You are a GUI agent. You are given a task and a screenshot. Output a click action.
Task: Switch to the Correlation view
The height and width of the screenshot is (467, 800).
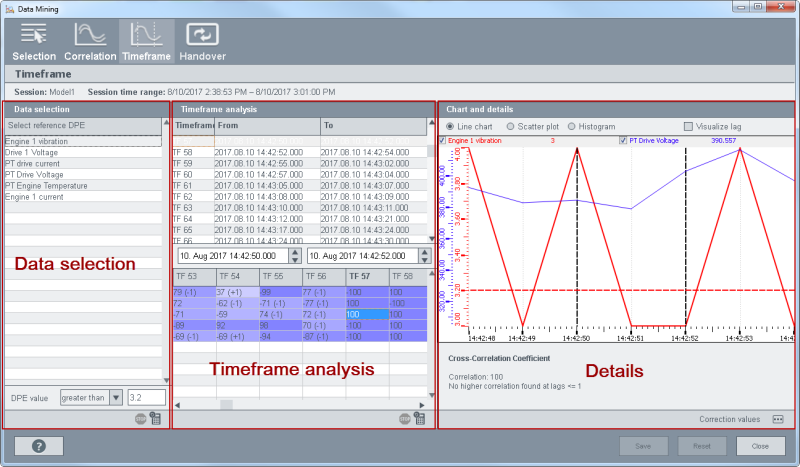(90, 40)
